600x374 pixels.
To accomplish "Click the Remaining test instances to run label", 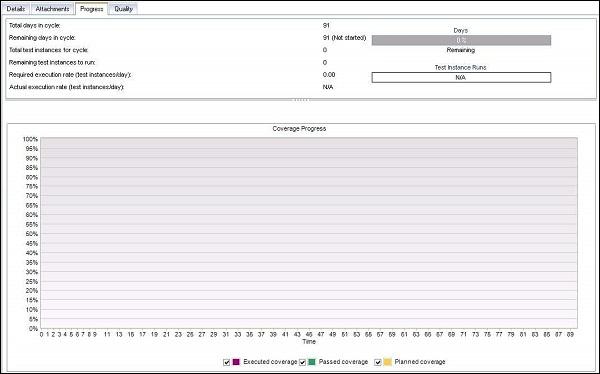I will point(52,62).
